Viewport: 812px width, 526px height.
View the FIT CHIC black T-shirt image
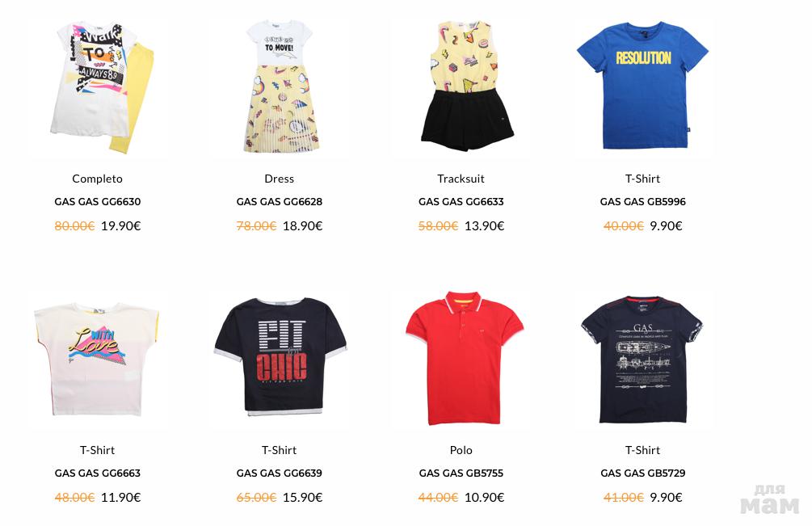pos(280,360)
